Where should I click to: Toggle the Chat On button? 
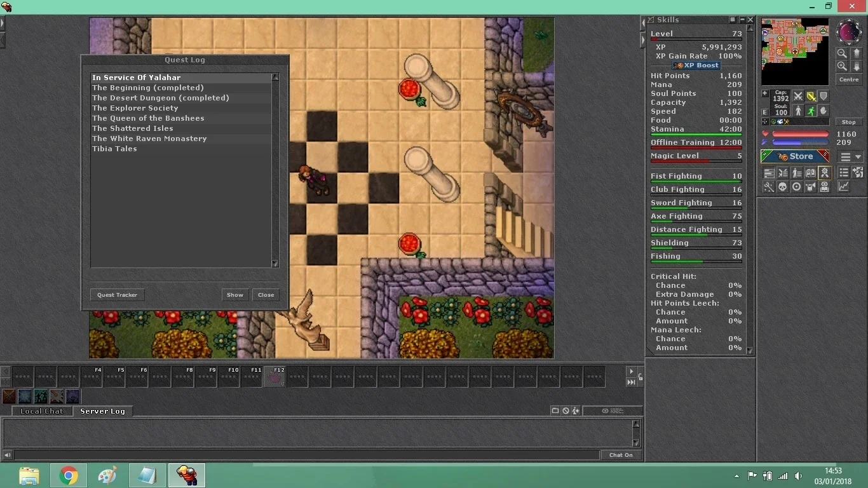[x=621, y=455]
